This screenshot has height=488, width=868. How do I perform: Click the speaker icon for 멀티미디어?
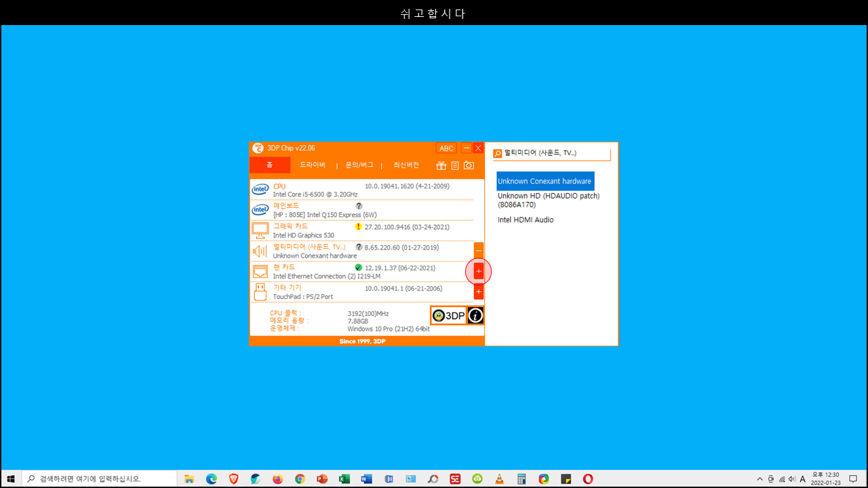point(260,251)
